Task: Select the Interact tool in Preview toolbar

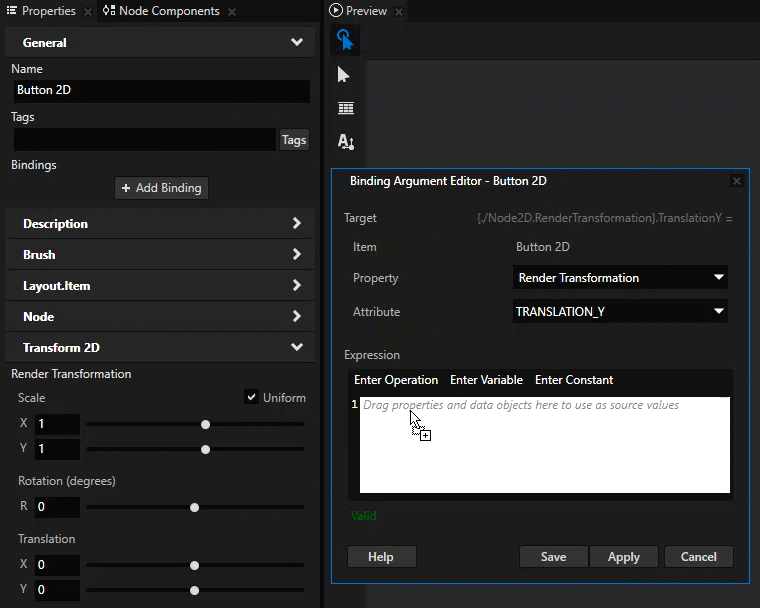Action: tap(345, 40)
